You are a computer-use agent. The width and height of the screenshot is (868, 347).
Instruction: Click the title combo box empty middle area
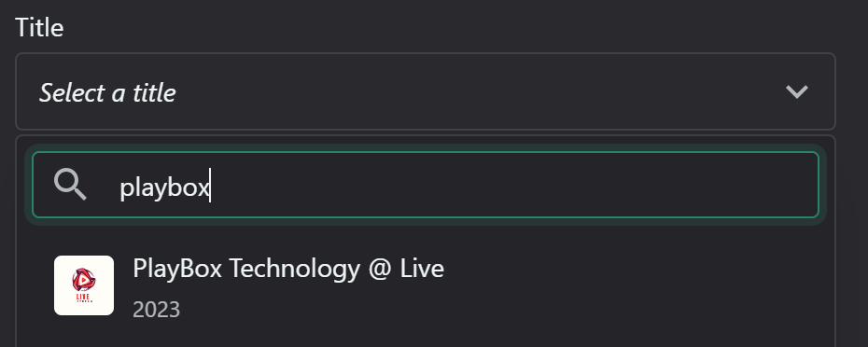pyautogui.click(x=476, y=91)
